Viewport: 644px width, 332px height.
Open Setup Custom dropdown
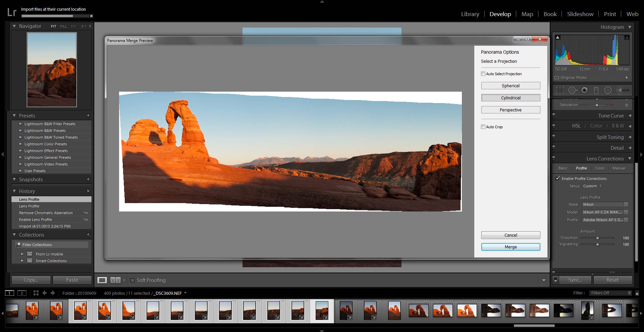pos(592,186)
